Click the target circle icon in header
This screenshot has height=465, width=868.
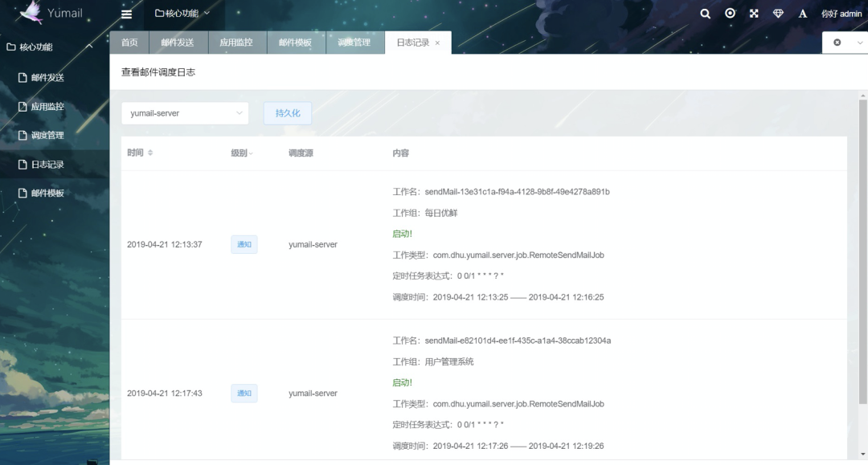point(730,14)
